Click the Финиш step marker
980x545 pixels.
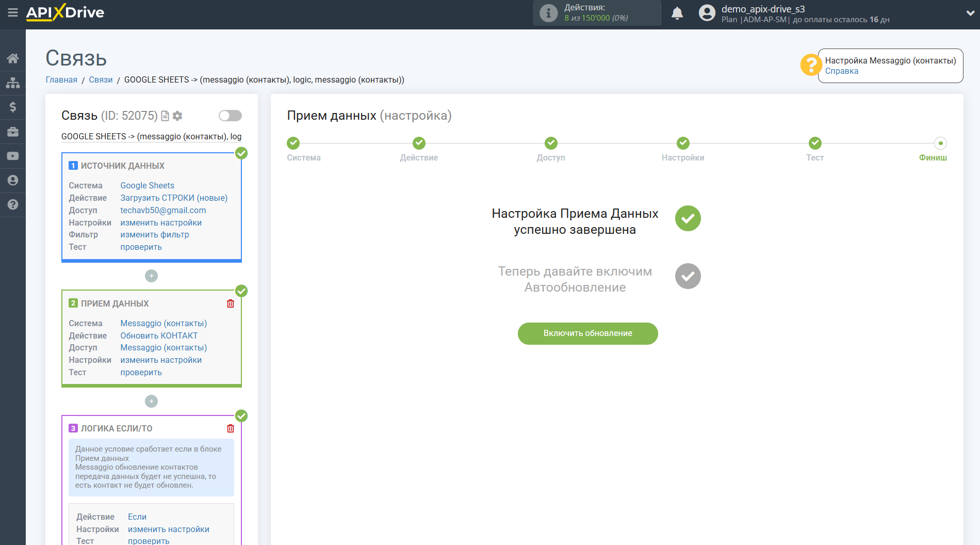click(940, 143)
